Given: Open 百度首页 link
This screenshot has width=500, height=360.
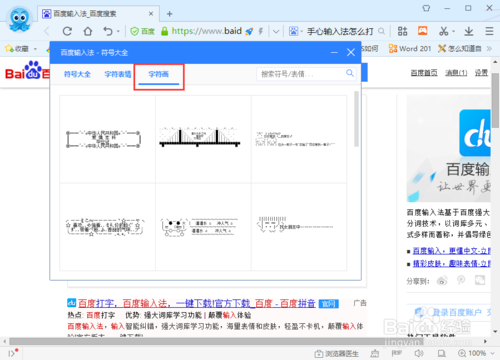Looking at the screenshot, I should pos(424,73).
